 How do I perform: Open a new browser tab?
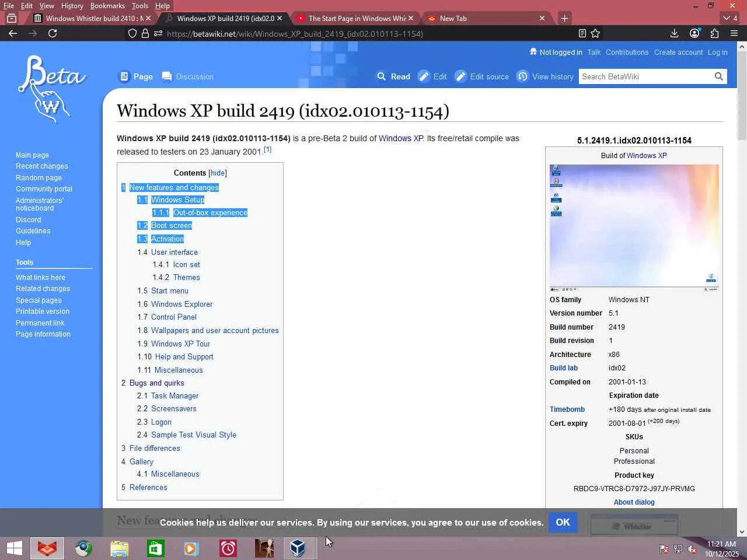click(x=564, y=18)
